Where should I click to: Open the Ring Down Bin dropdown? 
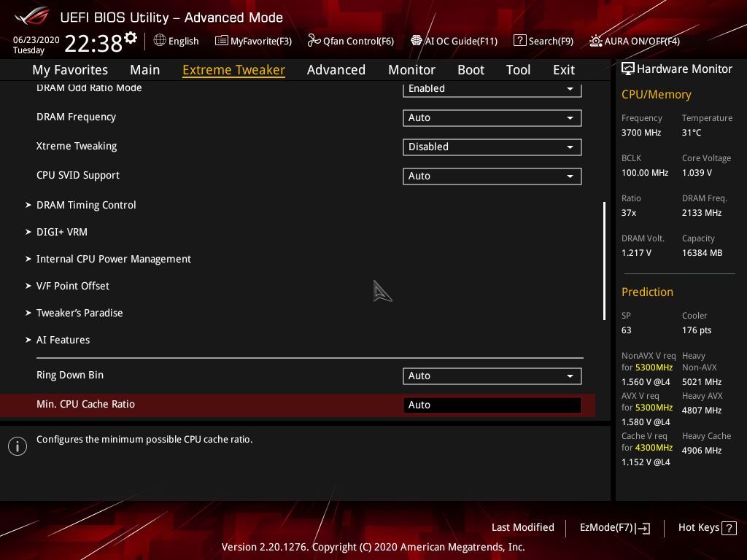492,376
